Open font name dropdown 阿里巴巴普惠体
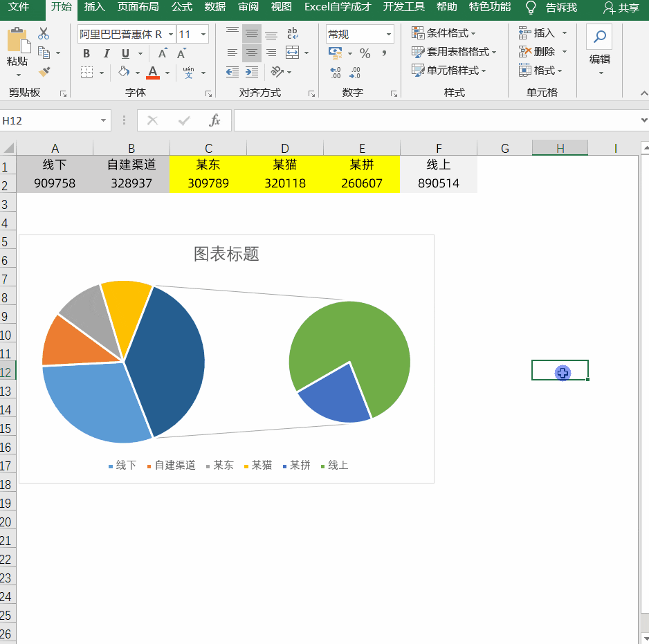The height and width of the screenshot is (644, 649). pyautogui.click(x=170, y=35)
